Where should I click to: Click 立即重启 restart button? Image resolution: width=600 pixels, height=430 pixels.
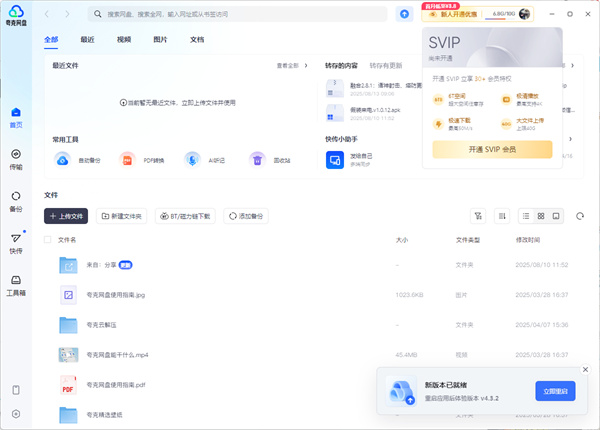(x=555, y=391)
